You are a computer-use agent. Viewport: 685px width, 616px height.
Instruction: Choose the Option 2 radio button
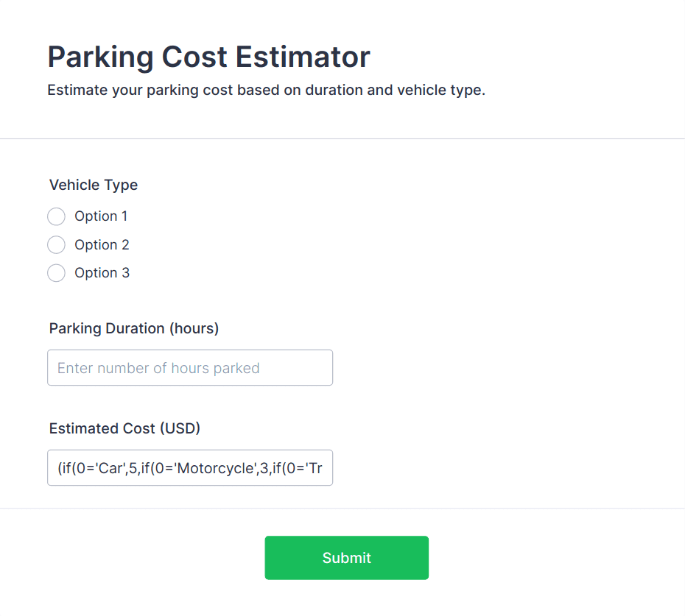point(56,244)
